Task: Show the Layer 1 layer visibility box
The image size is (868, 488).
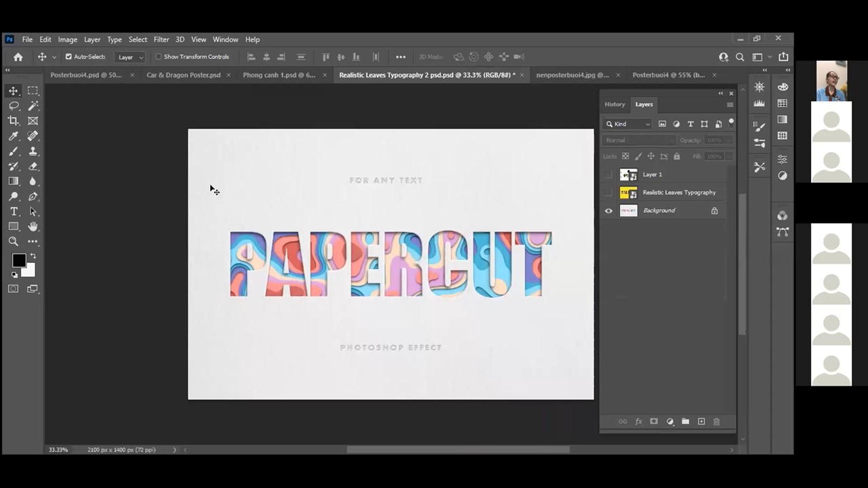Action: (608, 175)
